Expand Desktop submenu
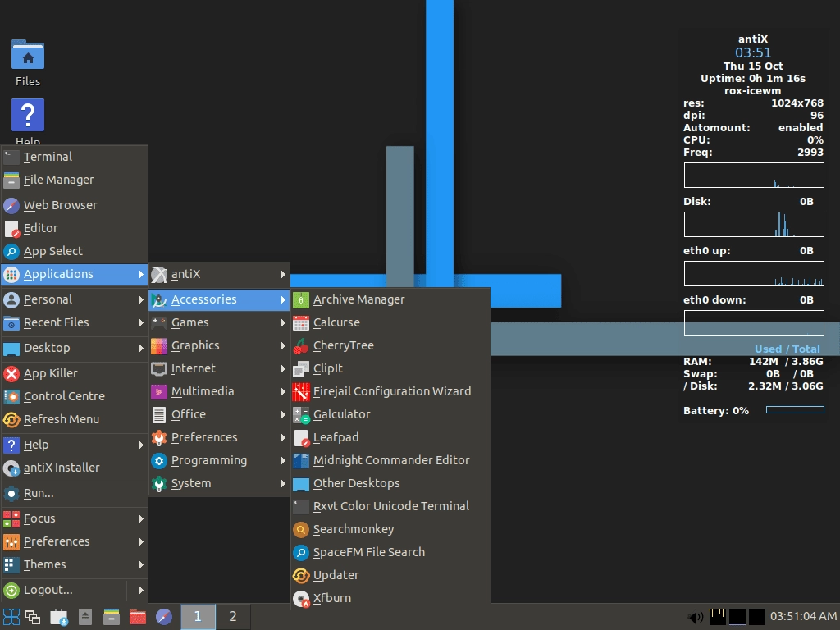The height and width of the screenshot is (630, 840). 75,348
